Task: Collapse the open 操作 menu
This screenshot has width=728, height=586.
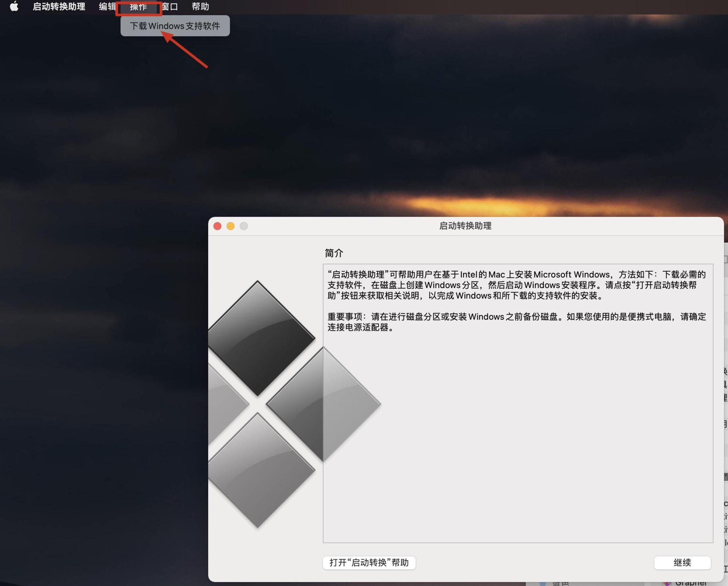Action: [x=138, y=7]
